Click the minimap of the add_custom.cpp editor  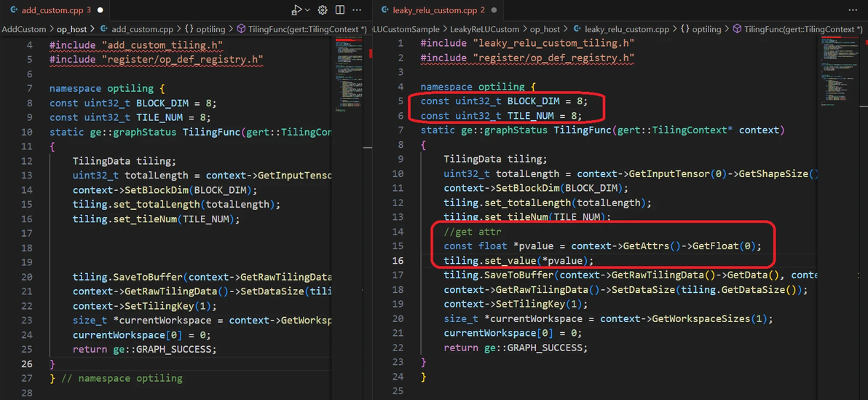(x=350, y=75)
